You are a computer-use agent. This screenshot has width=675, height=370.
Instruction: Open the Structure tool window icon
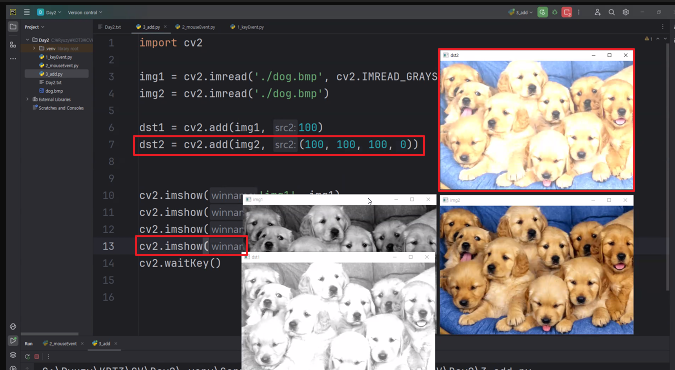point(13,44)
